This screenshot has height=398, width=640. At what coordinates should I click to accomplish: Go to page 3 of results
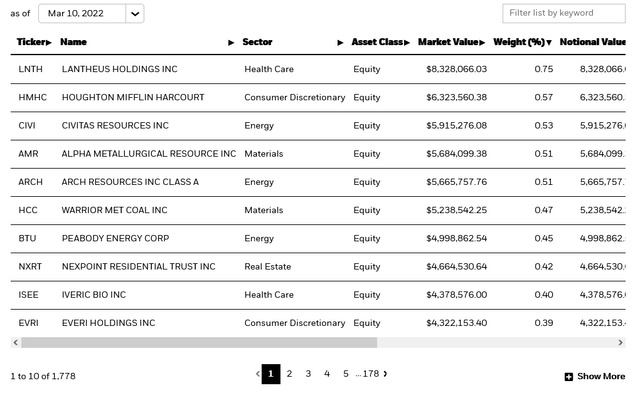point(308,374)
